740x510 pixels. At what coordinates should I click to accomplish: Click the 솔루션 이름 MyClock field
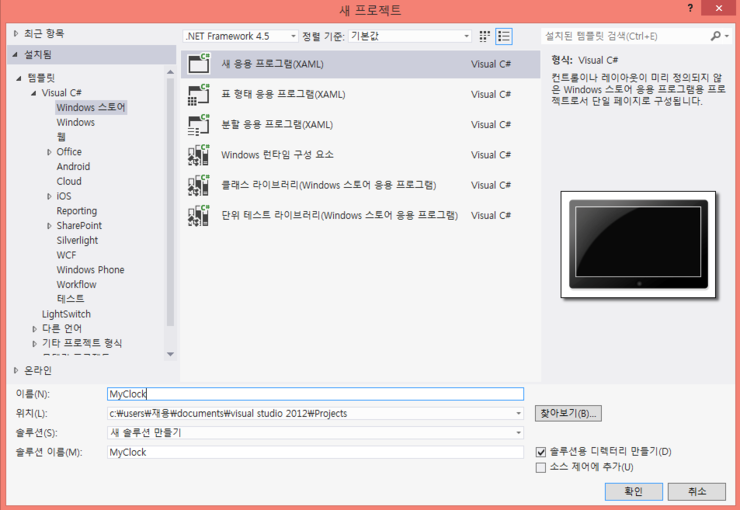tap(315, 452)
